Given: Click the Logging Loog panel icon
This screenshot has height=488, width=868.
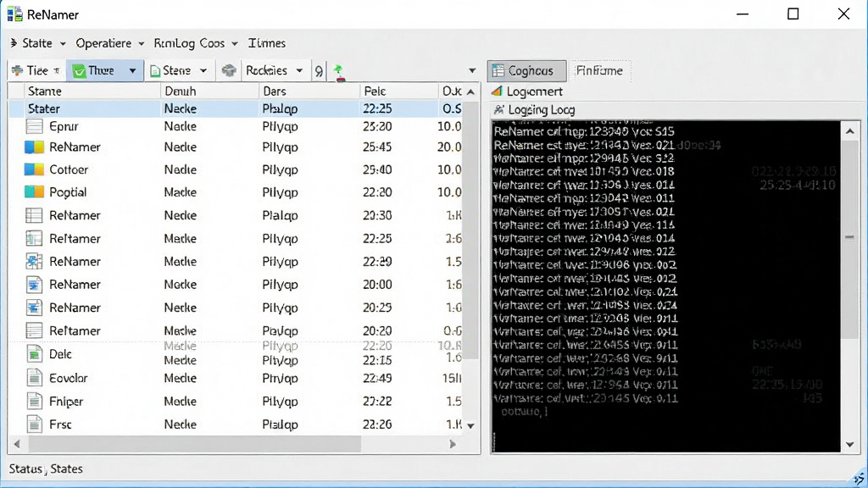Looking at the screenshot, I should 498,109.
